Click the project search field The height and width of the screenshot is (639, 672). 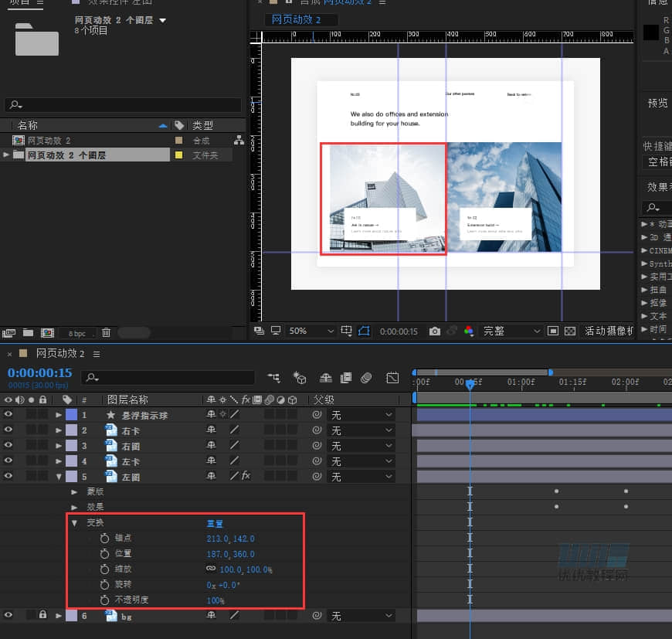click(x=124, y=105)
